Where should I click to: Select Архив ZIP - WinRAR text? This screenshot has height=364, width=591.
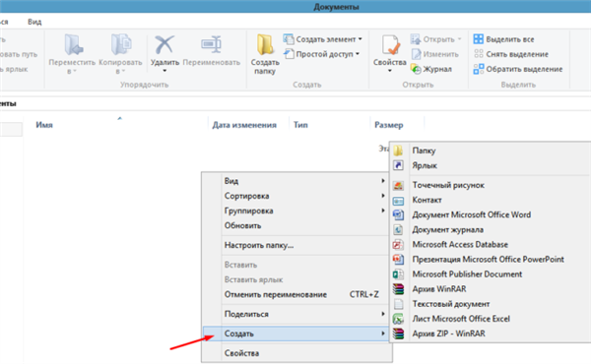coord(448,334)
